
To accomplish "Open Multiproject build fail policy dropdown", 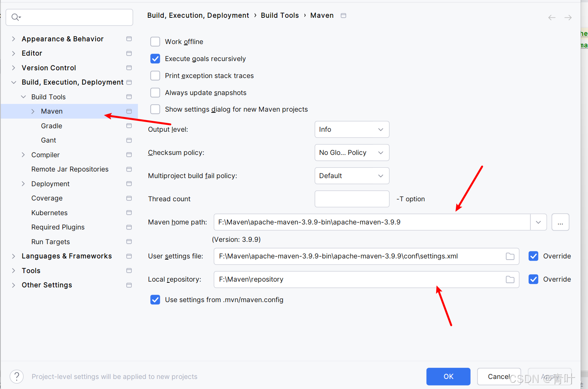I will [x=352, y=176].
